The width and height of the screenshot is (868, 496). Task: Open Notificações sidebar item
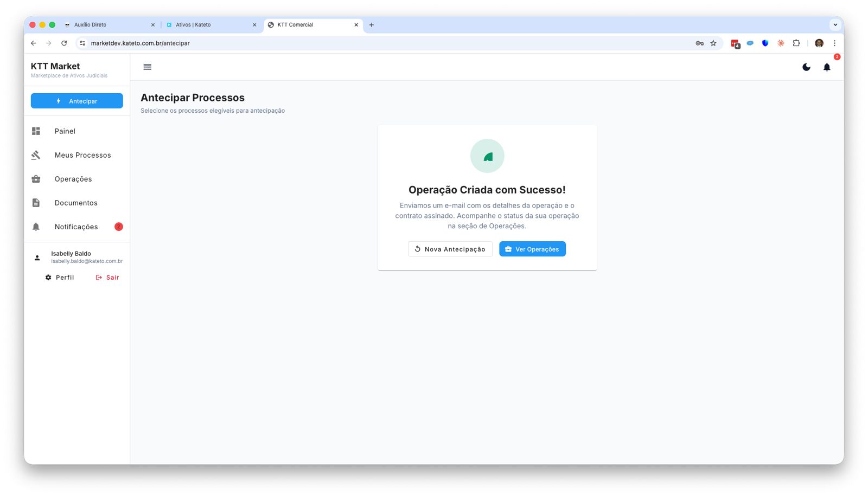point(76,227)
